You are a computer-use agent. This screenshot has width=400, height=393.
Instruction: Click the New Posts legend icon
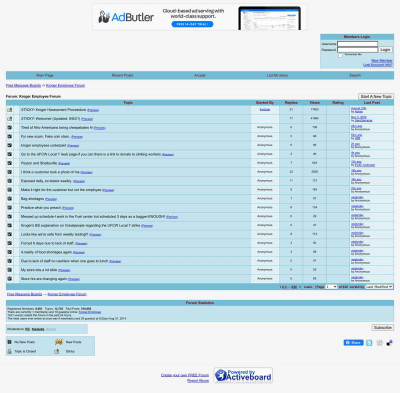pos(59,342)
